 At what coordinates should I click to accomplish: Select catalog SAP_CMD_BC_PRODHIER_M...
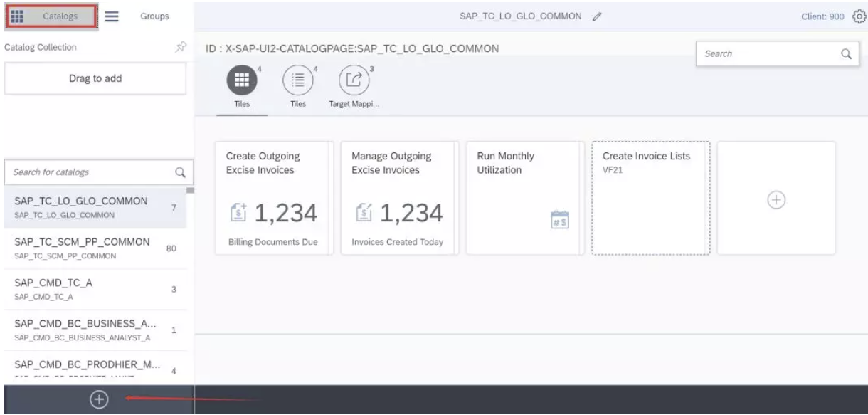click(x=95, y=368)
